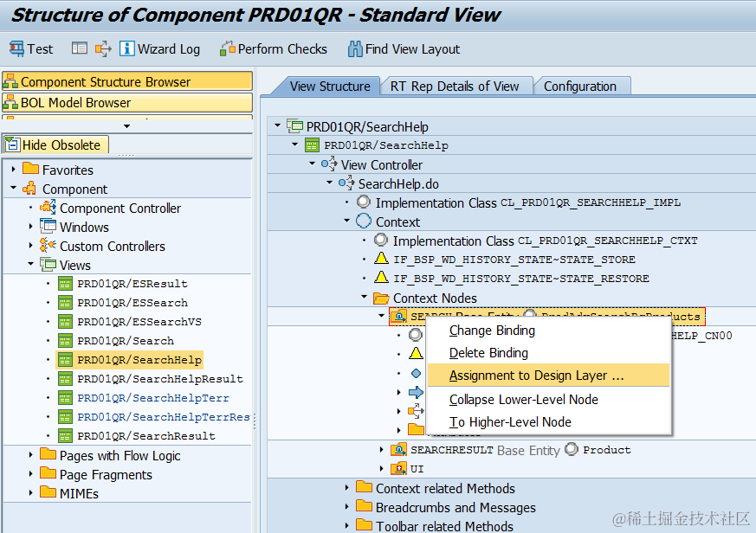The height and width of the screenshot is (533, 756).
Task: Click the Context Nodes open folder icon
Action: click(x=381, y=299)
